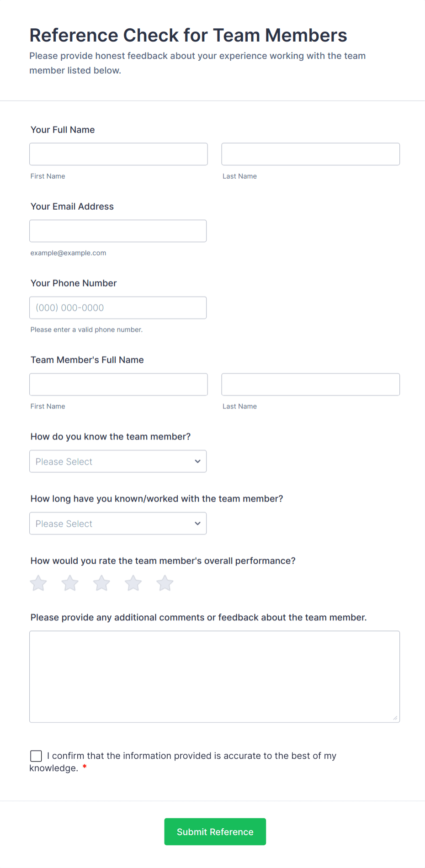
Task: Click the team member's First Name field
Action: click(118, 384)
